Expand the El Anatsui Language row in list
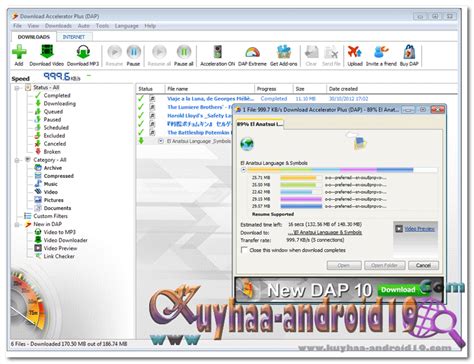Screen dimensions: 474x364 (161, 141)
